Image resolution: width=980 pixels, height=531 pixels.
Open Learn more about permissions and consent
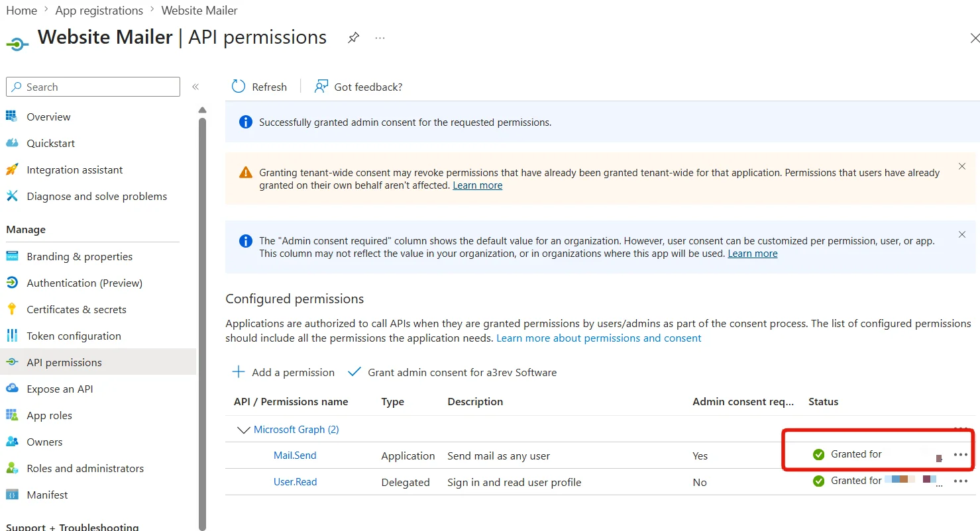click(598, 338)
